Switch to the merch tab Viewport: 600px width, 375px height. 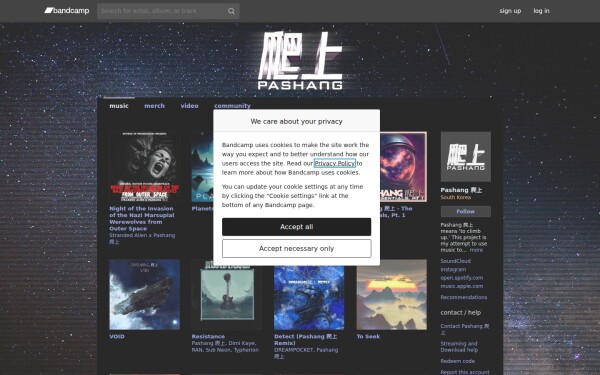pyautogui.click(x=154, y=106)
